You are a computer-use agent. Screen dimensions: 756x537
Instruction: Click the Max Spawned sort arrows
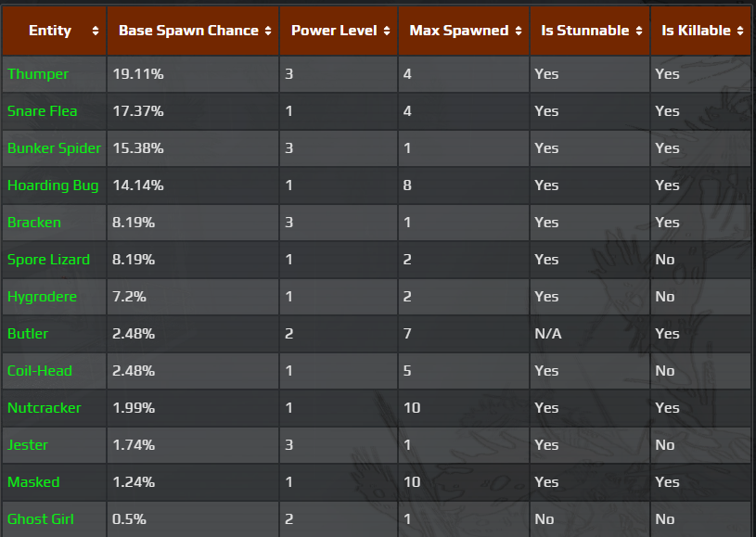pyautogui.click(x=518, y=31)
